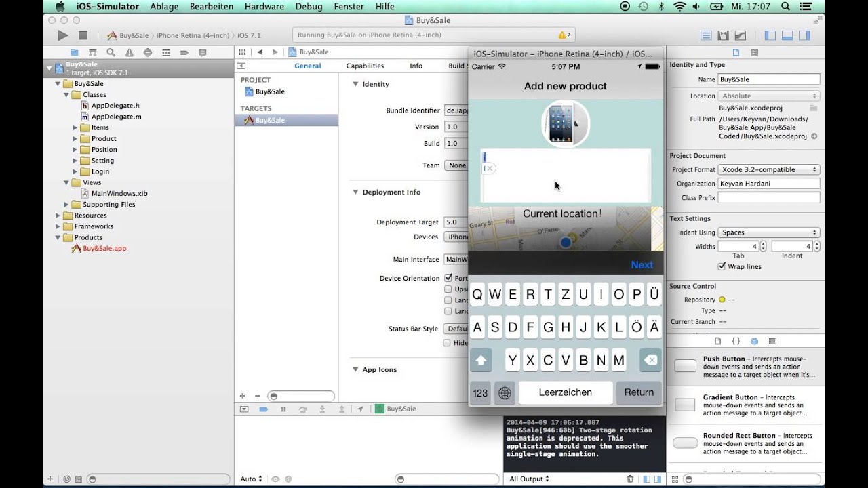Click the pause execution icon in debug bar
This screenshot has width=868, height=488.
point(283,409)
